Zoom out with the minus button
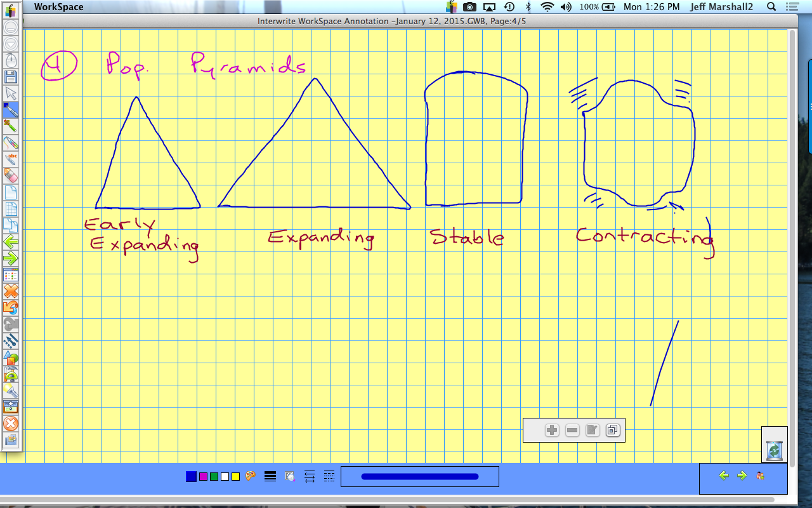This screenshot has height=508, width=812. click(572, 430)
